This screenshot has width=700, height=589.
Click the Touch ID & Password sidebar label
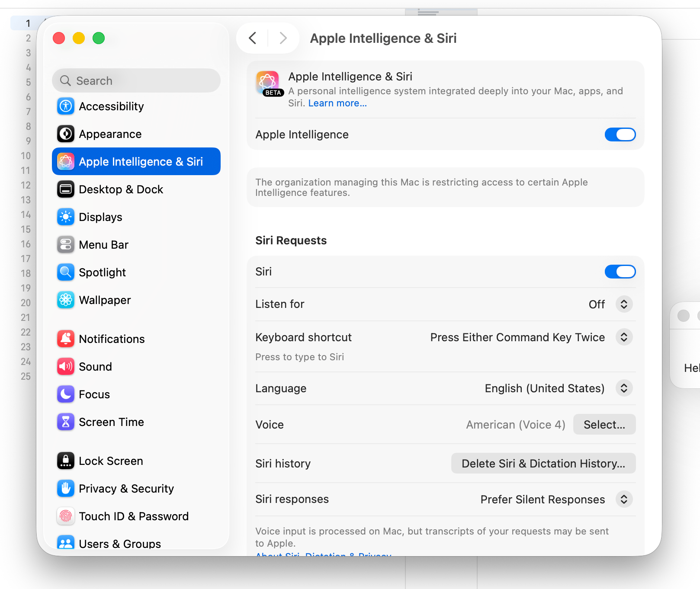pyautogui.click(x=134, y=516)
